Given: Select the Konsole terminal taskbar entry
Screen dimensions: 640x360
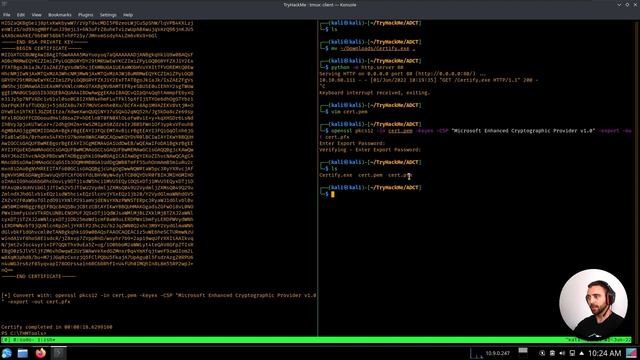Looking at the screenshot, I should 58,353.
